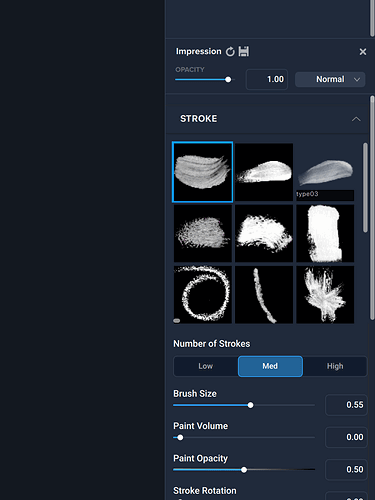375x500 pixels.
Task: Select the thin curved line stroke thumbnail
Action: click(264, 295)
